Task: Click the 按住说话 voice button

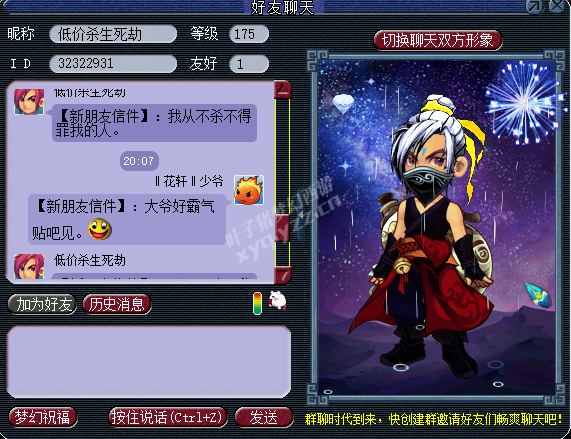Action: click(x=168, y=417)
